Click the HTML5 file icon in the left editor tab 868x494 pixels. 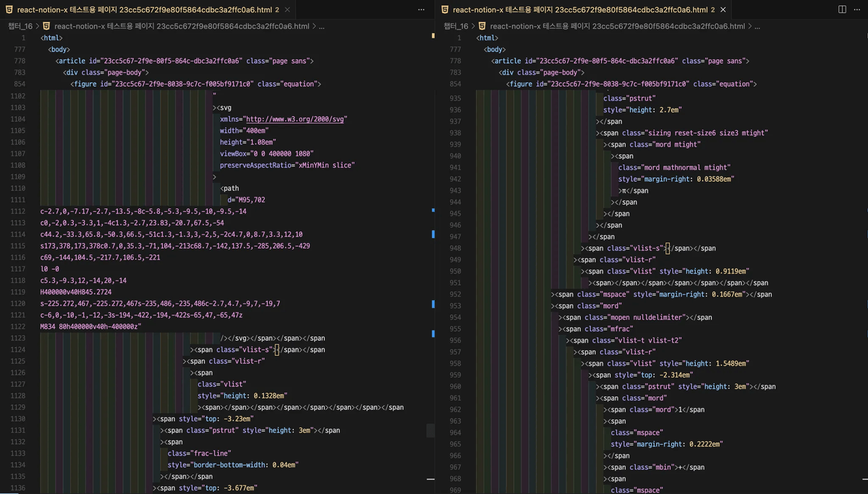[x=9, y=9]
